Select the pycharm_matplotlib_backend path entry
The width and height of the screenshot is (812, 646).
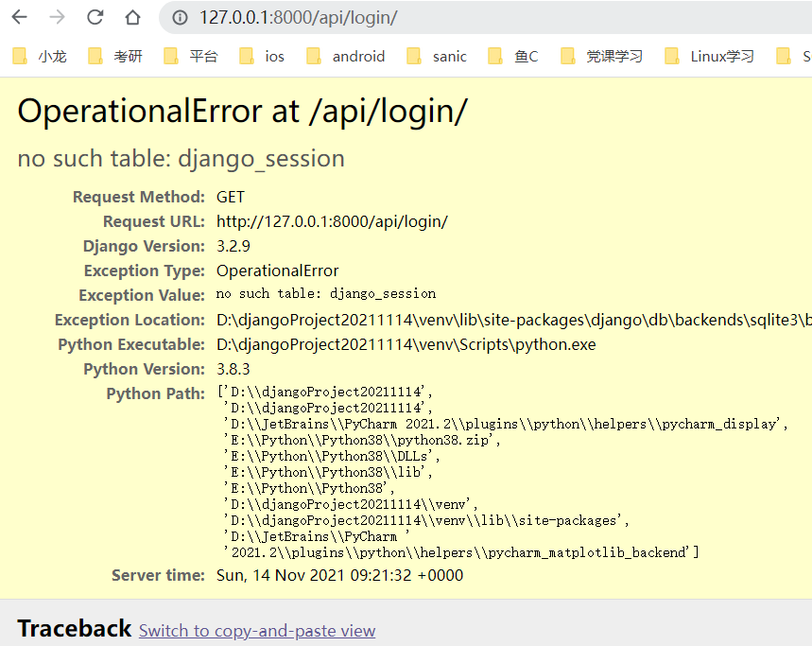coord(461,552)
